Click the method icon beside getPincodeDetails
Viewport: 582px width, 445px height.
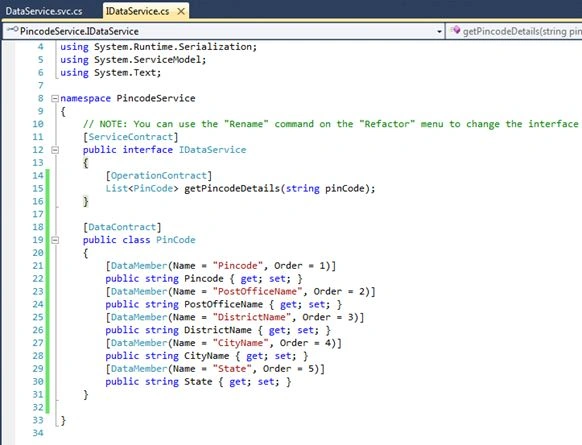(455, 30)
